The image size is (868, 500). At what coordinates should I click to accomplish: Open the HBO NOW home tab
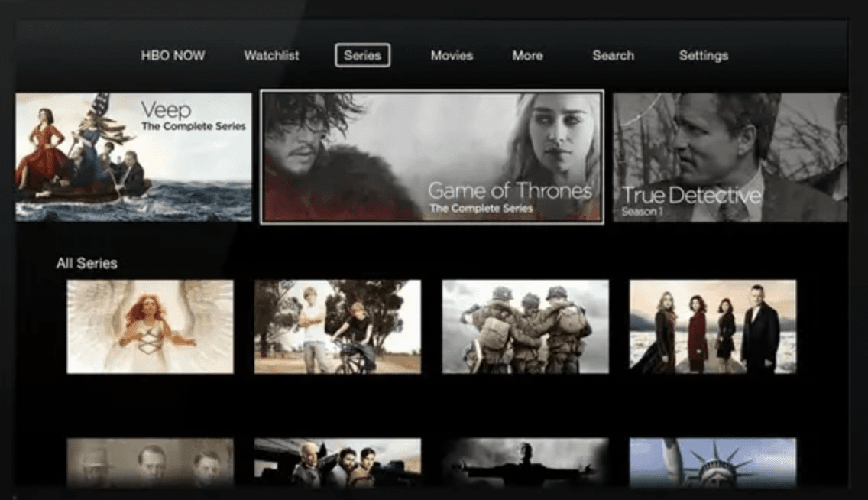coord(173,55)
